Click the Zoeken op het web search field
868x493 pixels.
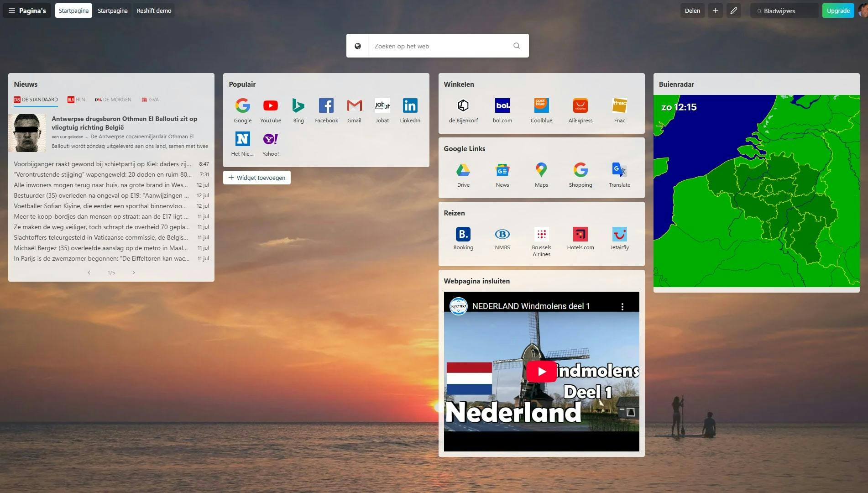[438, 46]
